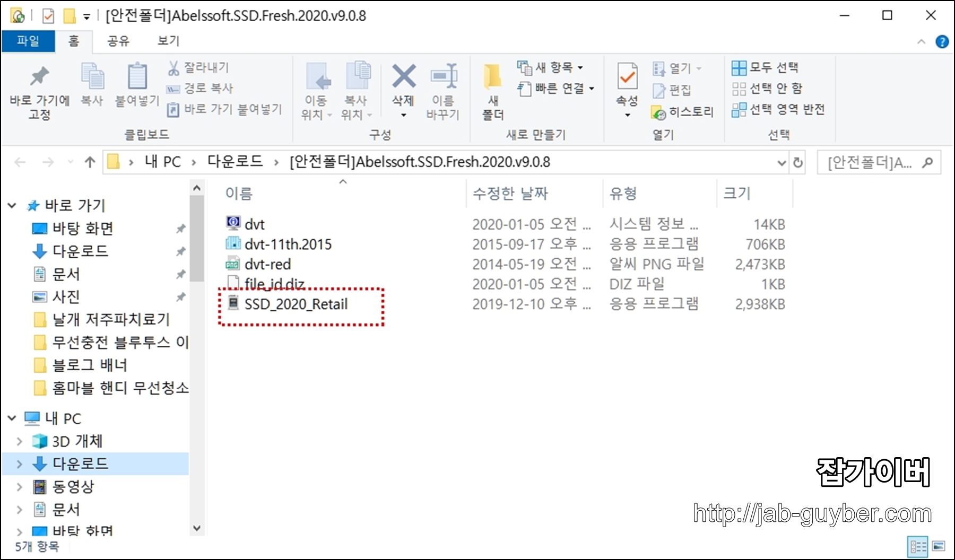955x560 pixels.
Task: Switch to Large icons view in status bar
Action: (x=939, y=546)
